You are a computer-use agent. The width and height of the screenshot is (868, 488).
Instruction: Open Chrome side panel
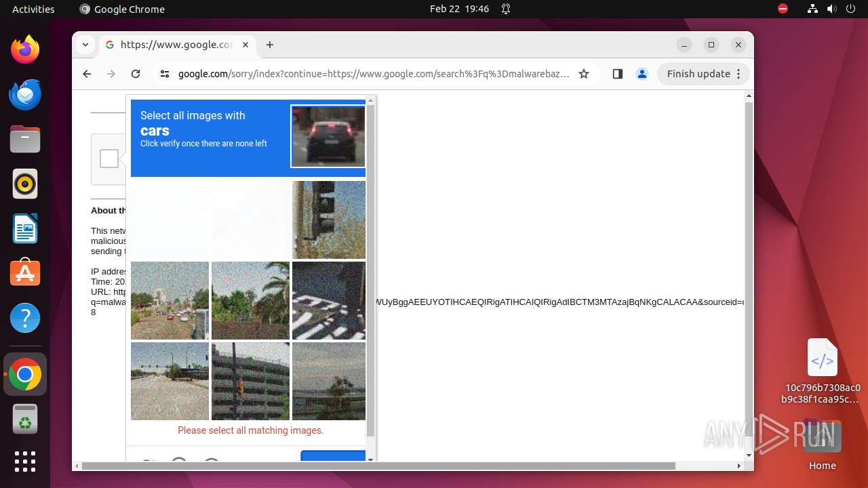617,74
